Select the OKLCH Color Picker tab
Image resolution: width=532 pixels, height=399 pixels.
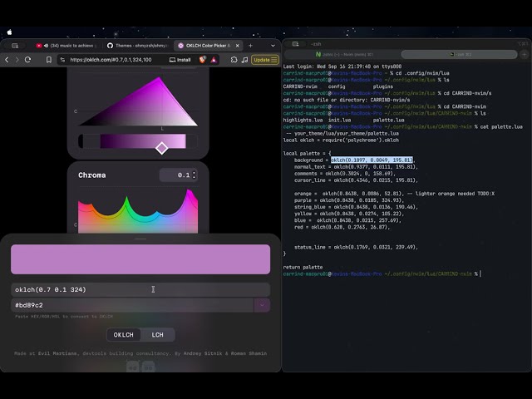pyautogui.click(x=208, y=46)
